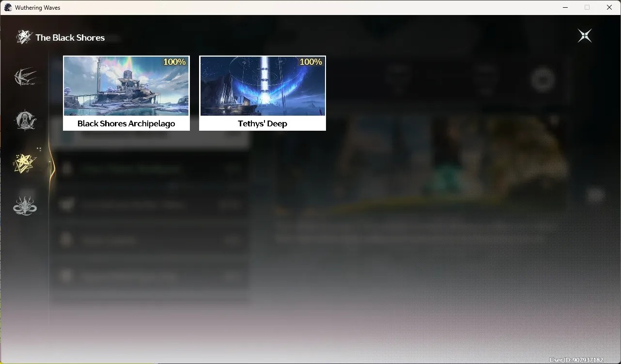Close the Wuthering Waves window
Image resolution: width=621 pixels, height=364 pixels.
click(609, 7)
